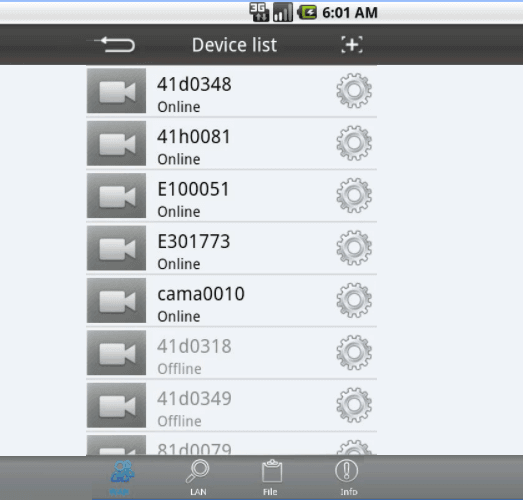Add a new device with plus icon
The width and height of the screenshot is (523, 500).
click(x=352, y=45)
